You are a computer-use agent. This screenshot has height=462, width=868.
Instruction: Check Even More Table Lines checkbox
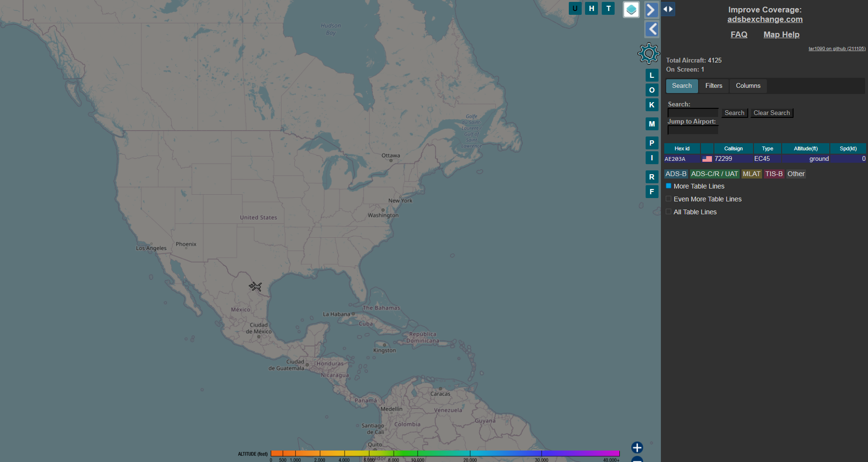[x=669, y=199]
